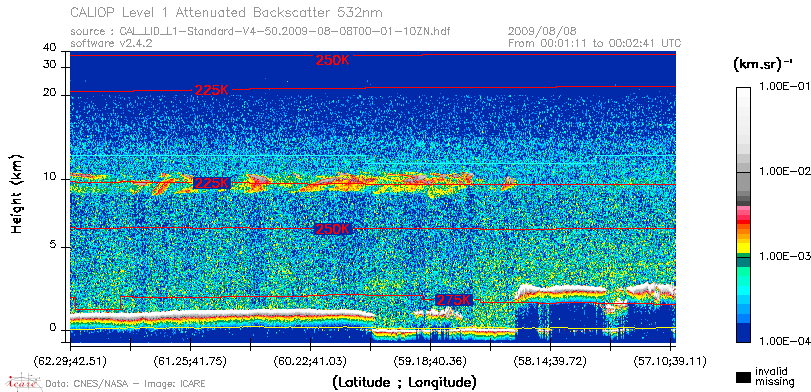Click the '(62.29;42.51)' coordinate label
This screenshot has height=392, width=811.
[x=70, y=361]
